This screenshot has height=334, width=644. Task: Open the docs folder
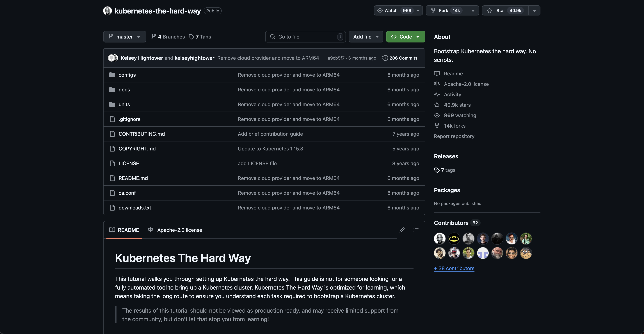(124, 90)
